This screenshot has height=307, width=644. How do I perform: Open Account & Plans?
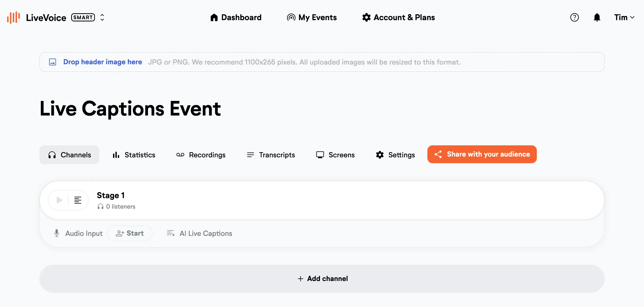click(x=399, y=17)
